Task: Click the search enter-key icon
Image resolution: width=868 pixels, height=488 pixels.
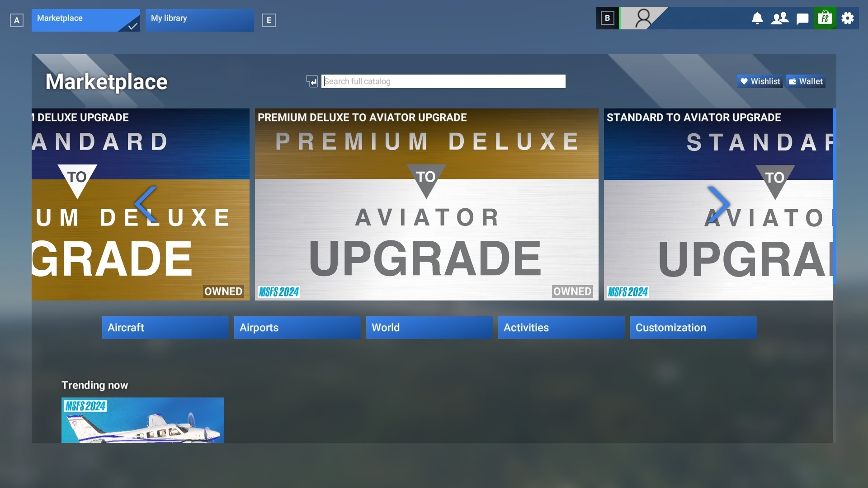Action: point(312,81)
